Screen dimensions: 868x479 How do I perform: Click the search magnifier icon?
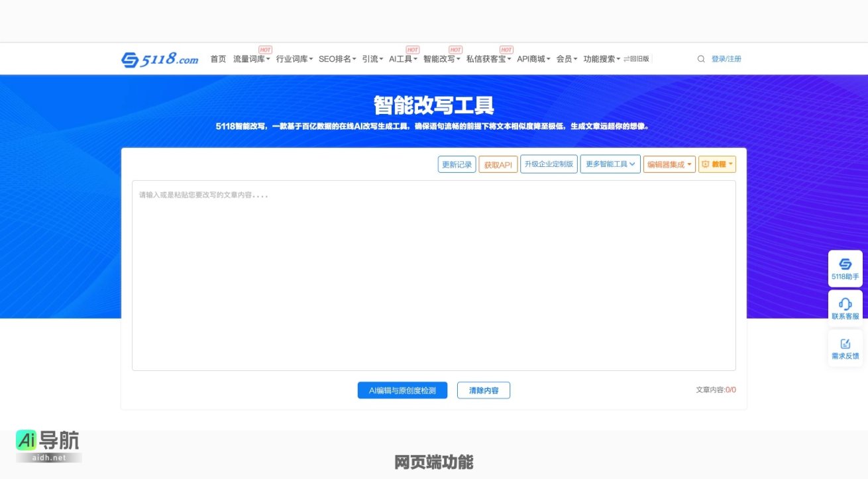(x=701, y=58)
